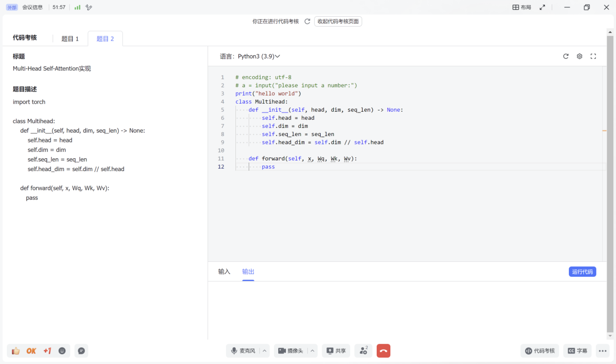
Task: Click the 代码考核 panel heading
Action: [25, 37]
